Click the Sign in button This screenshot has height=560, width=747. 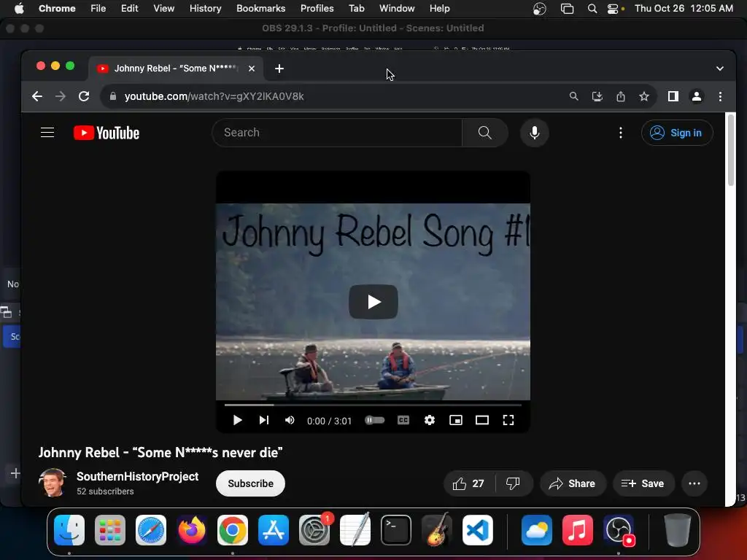(677, 133)
